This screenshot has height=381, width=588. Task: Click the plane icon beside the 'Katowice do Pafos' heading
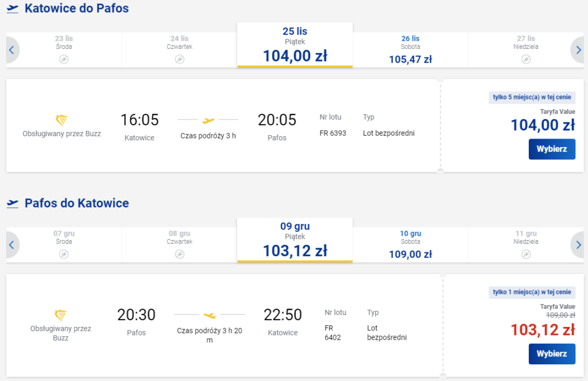click(x=13, y=9)
